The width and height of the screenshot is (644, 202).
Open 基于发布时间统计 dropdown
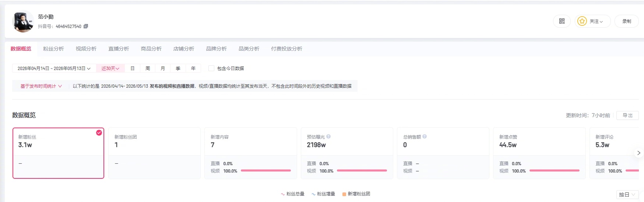(41, 86)
